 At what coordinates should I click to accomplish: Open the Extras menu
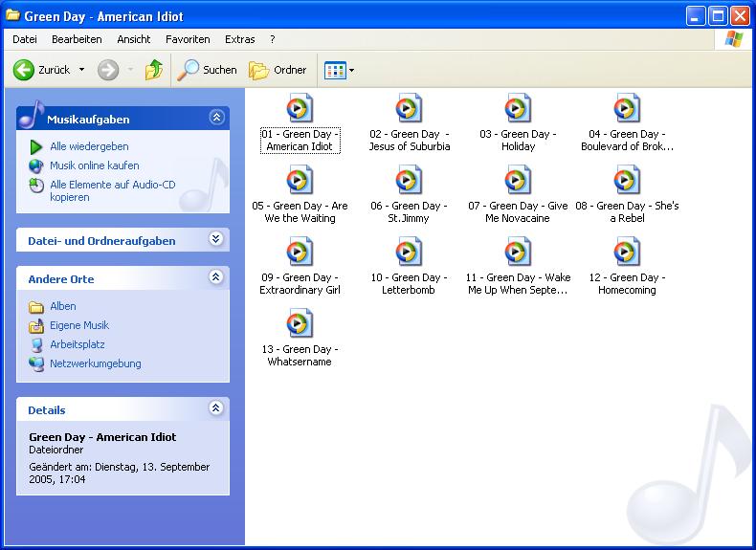click(x=239, y=39)
